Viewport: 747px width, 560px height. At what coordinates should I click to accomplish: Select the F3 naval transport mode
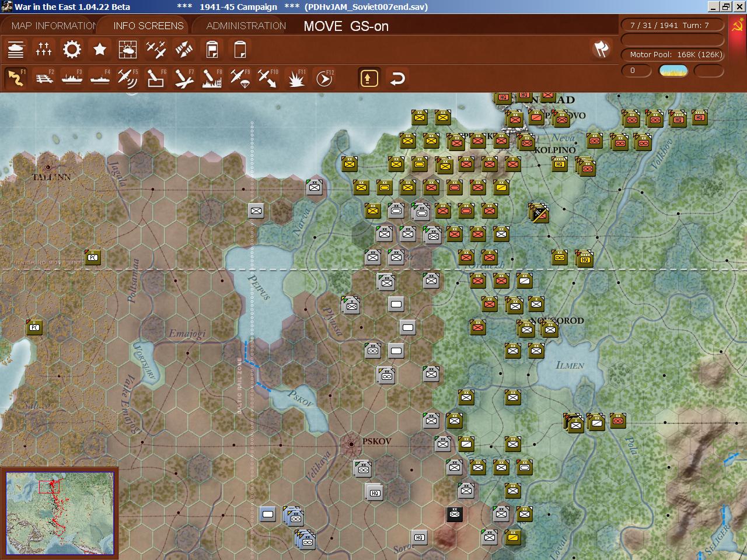coord(72,78)
